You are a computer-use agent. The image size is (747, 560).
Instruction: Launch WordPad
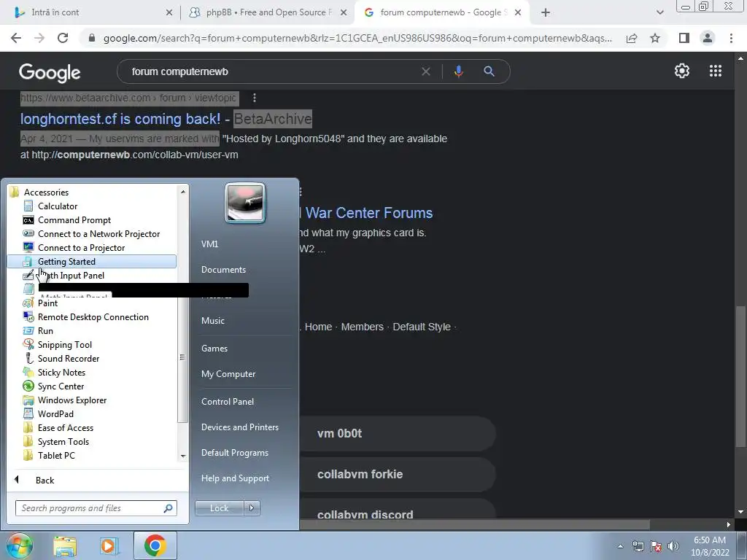coord(55,414)
